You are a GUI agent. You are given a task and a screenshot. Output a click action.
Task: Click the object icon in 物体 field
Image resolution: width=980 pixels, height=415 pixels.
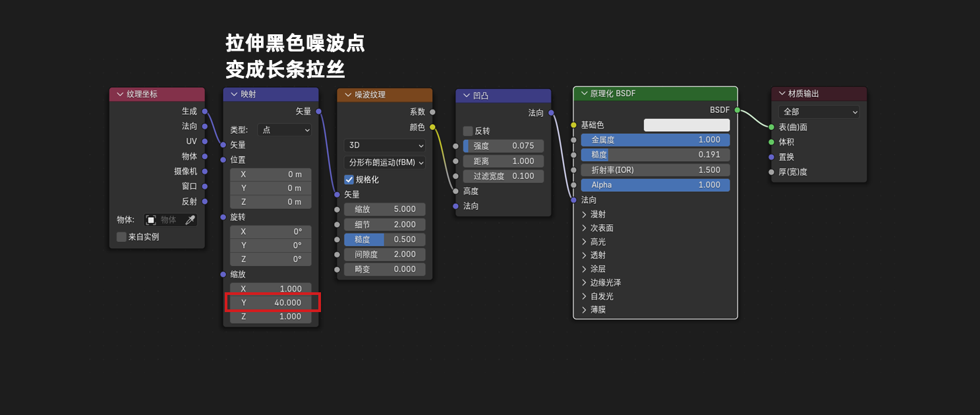[151, 220]
